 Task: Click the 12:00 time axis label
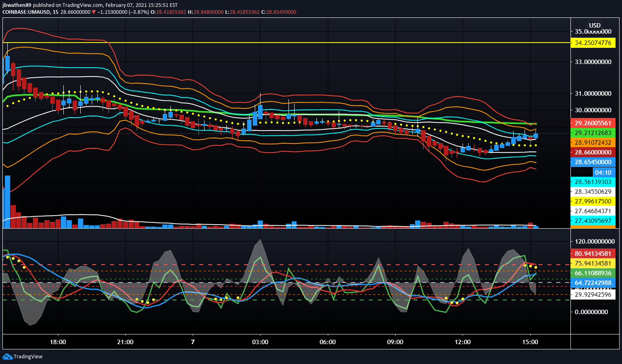tap(463, 342)
